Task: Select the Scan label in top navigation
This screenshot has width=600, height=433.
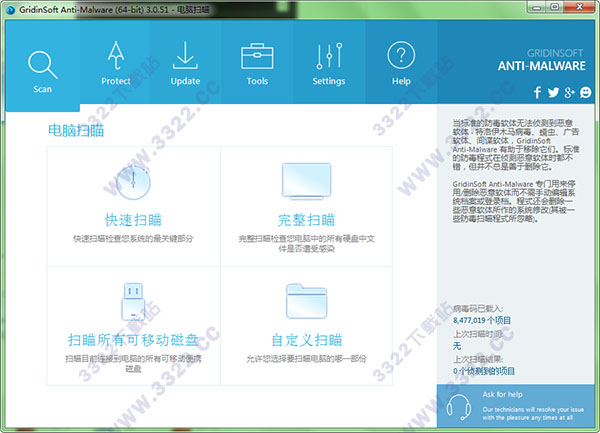Action: [x=42, y=89]
